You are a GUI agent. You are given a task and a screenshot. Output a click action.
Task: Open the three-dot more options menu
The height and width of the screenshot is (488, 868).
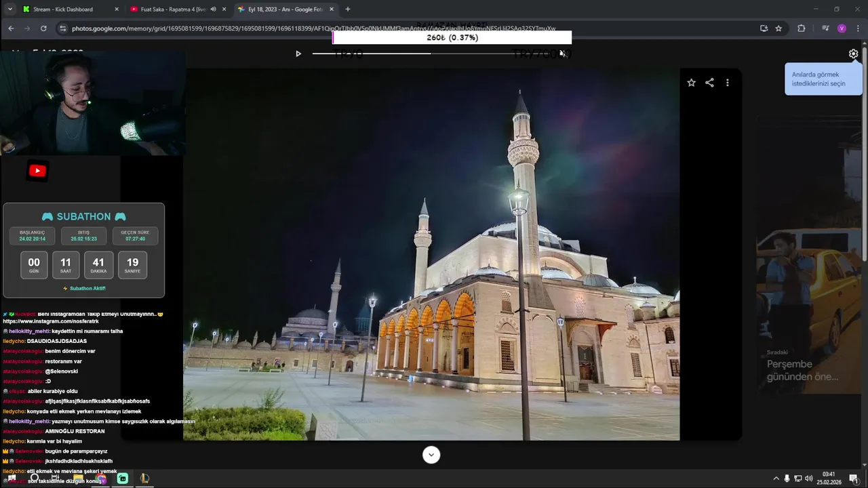click(x=728, y=83)
